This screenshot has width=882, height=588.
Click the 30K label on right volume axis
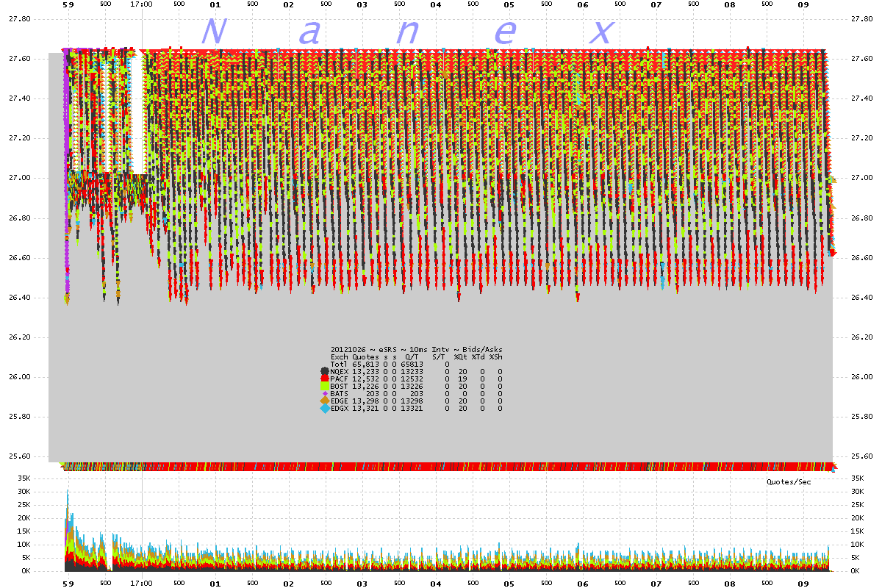pyautogui.click(x=857, y=492)
